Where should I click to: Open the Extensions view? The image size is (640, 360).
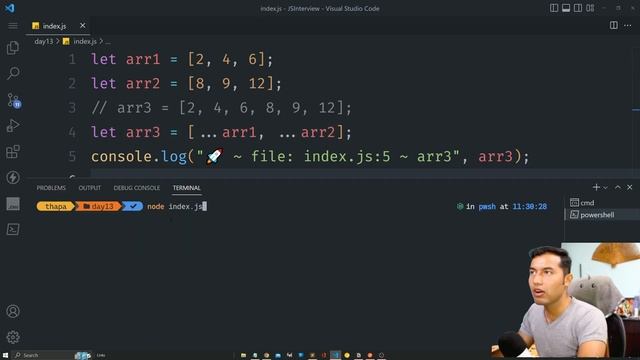pyautogui.click(x=13, y=152)
